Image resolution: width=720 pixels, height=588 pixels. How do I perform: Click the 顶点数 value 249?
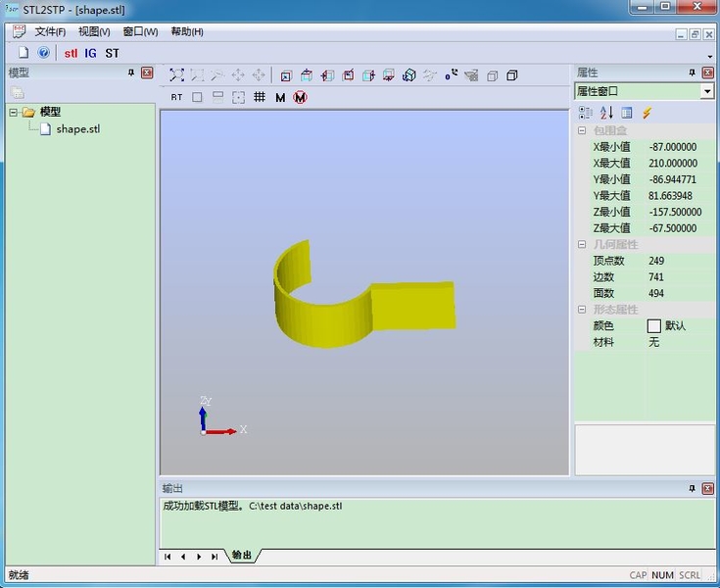click(656, 261)
